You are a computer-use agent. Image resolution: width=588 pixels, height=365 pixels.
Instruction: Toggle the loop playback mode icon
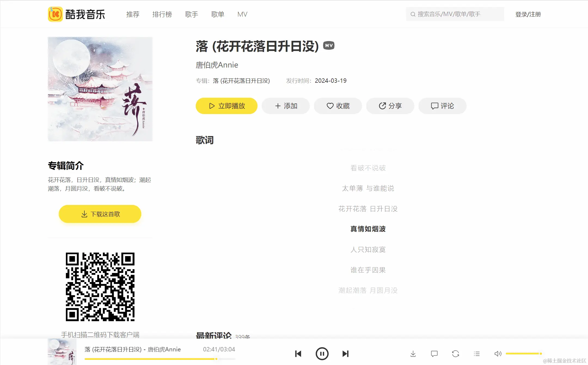point(455,354)
